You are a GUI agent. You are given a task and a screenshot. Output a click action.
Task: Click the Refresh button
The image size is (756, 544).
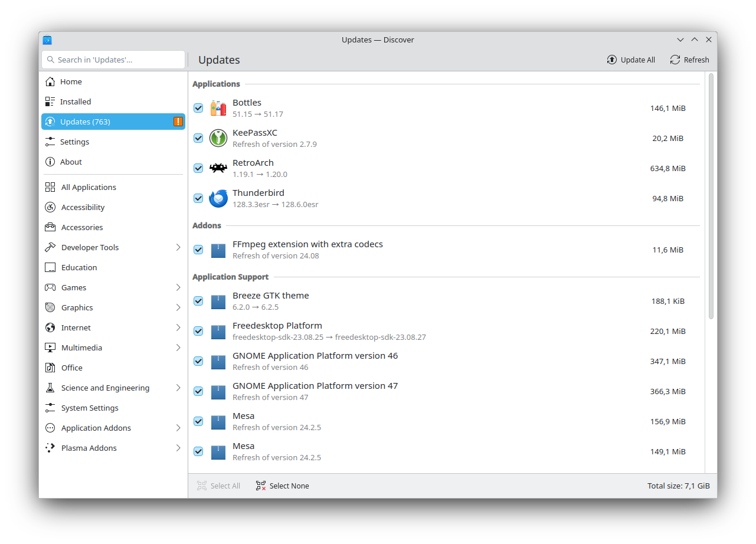pos(689,60)
